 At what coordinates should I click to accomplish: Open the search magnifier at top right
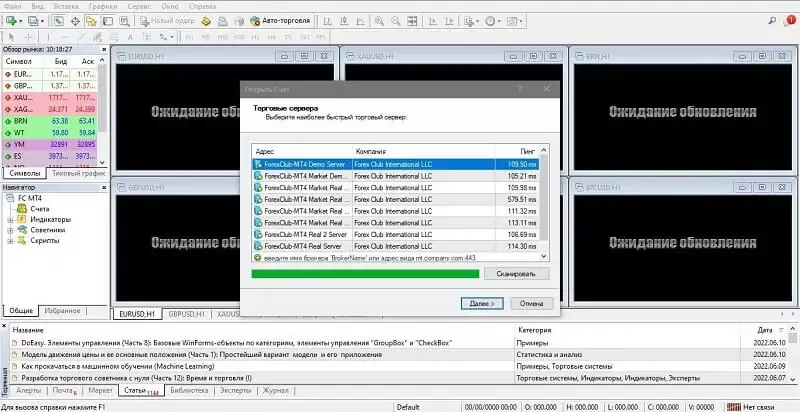(772, 21)
